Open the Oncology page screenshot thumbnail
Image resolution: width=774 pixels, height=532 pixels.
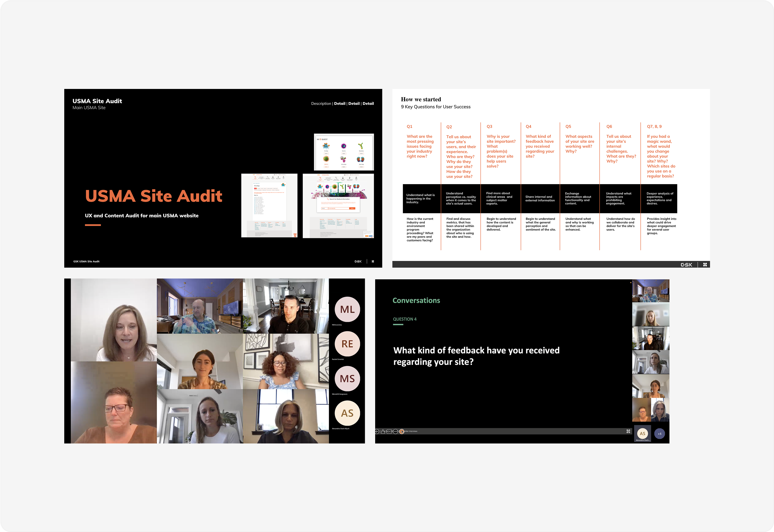point(269,205)
